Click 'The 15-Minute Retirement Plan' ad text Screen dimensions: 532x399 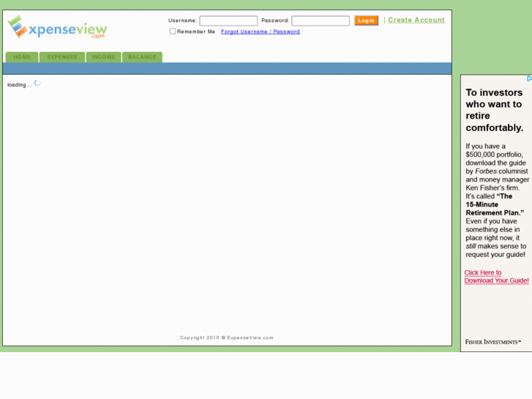(x=495, y=204)
